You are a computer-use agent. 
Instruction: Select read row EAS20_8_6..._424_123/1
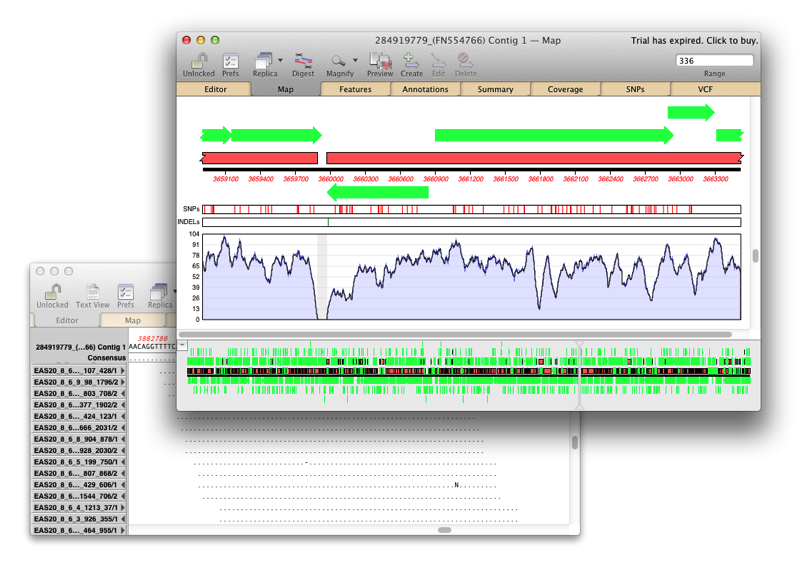coord(79,416)
